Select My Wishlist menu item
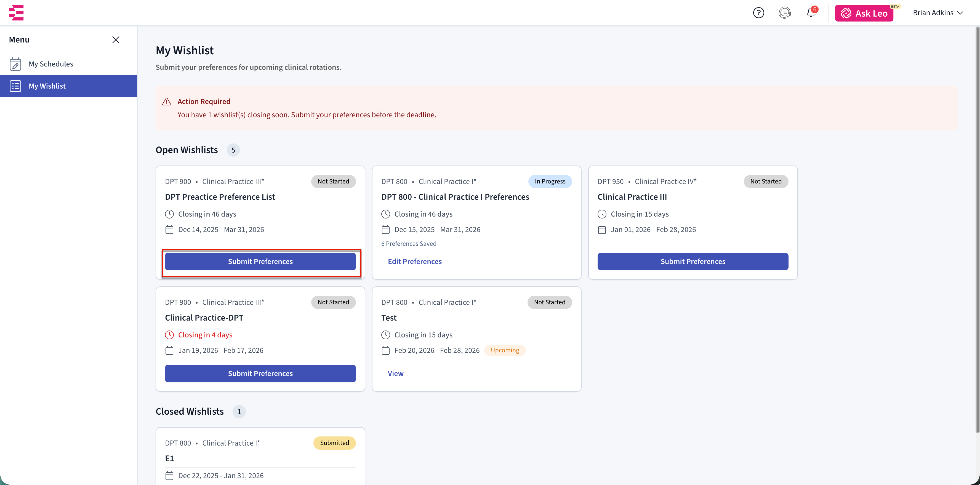Viewport: 980px width, 485px height. coord(47,86)
